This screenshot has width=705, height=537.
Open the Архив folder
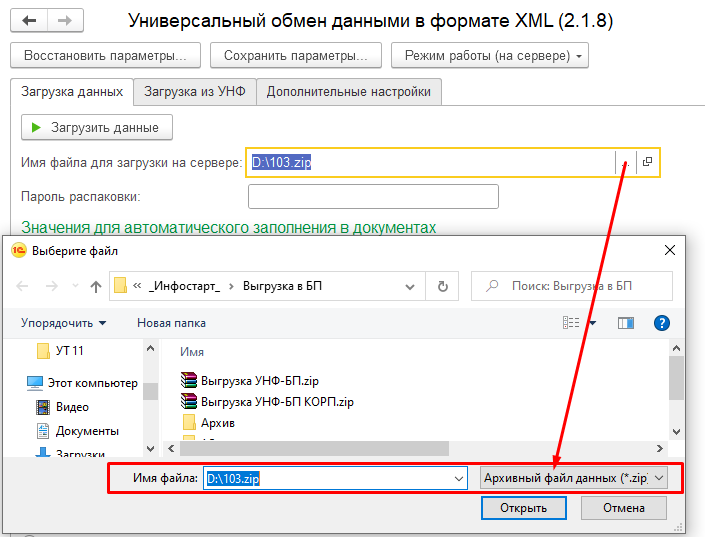tap(208, 423)
